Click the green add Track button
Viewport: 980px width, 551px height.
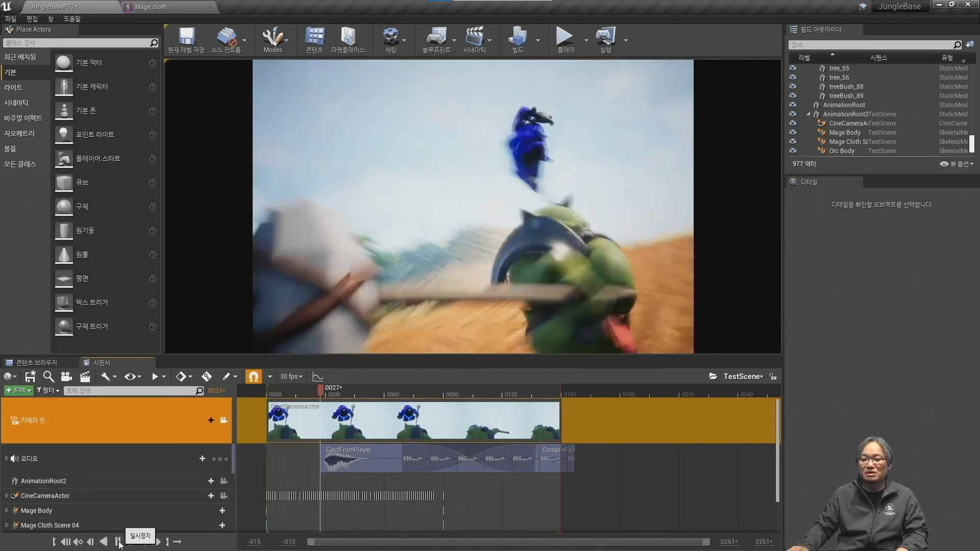pyautogui.click(x=18, y=390)
